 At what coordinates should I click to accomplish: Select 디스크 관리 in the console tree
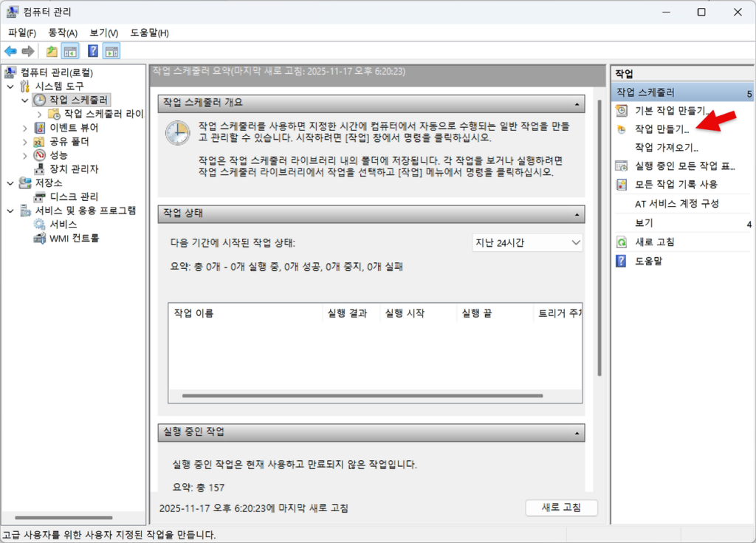click(74, 197)
